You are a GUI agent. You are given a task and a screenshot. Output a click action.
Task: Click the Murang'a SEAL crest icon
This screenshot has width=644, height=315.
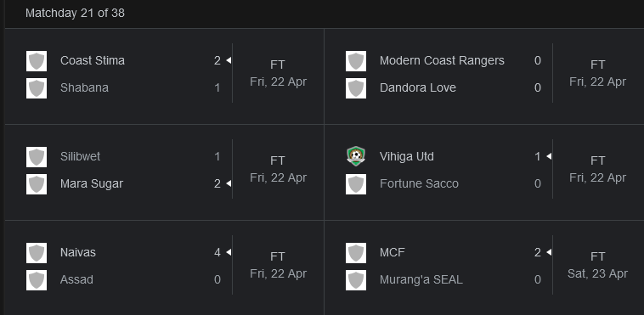click(356, 280)
